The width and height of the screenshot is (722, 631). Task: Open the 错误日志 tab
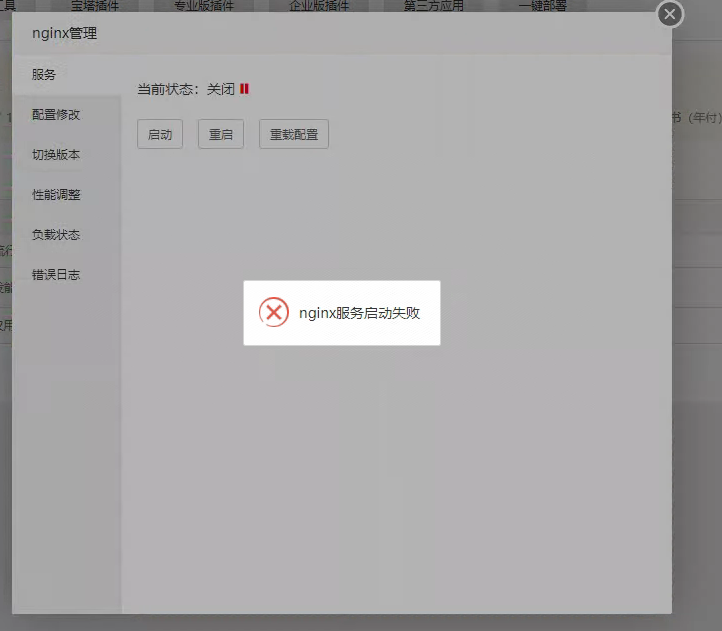click(x=67, y=275)
